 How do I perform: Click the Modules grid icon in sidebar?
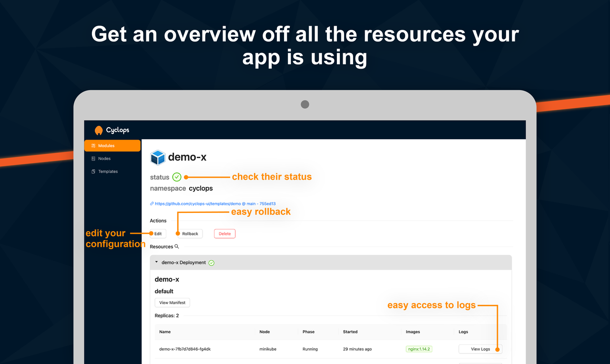(93, 146)
